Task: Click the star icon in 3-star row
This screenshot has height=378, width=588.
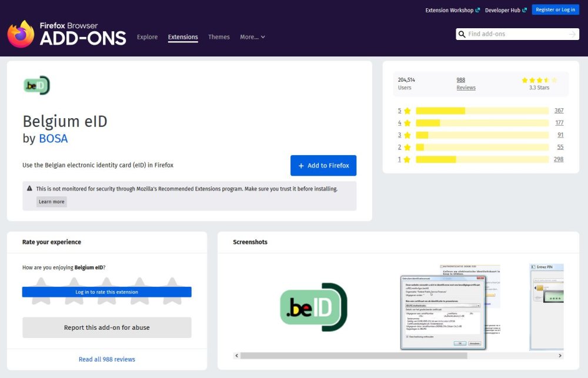Action: pos(407,135)
